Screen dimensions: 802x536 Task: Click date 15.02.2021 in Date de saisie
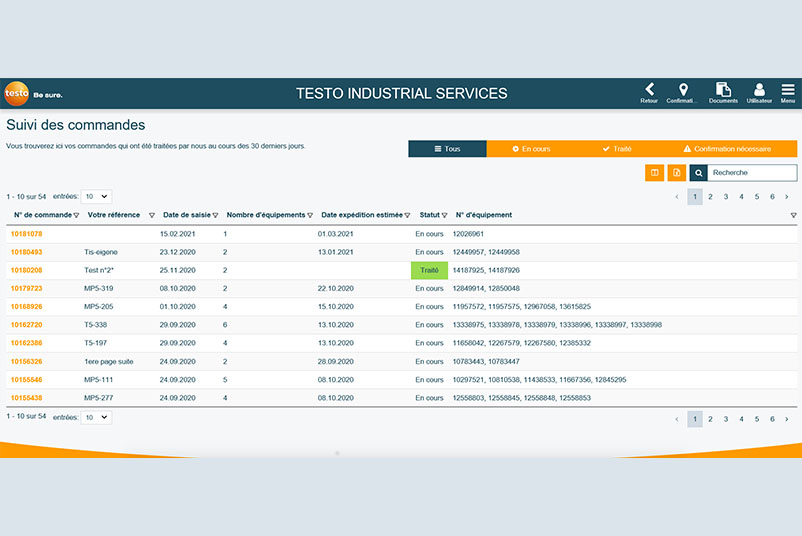click(177, 234)
